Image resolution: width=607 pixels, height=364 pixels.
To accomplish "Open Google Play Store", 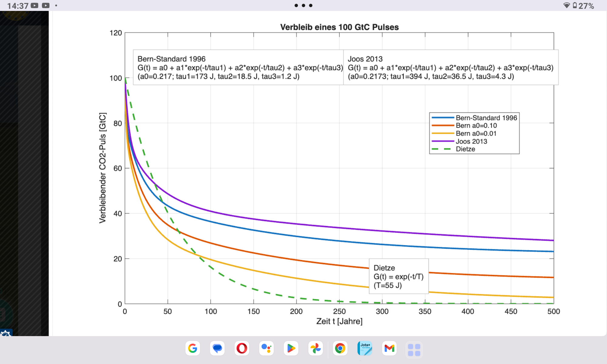I will [291, 348].
